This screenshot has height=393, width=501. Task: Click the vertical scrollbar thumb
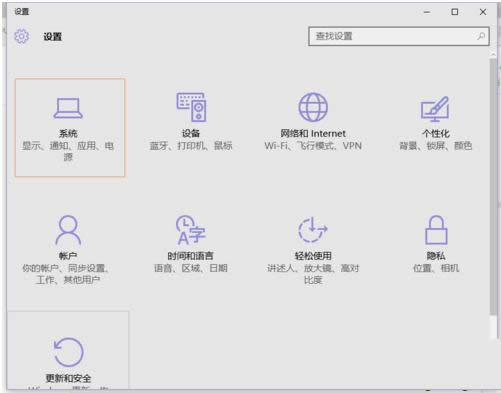point(493,187)
